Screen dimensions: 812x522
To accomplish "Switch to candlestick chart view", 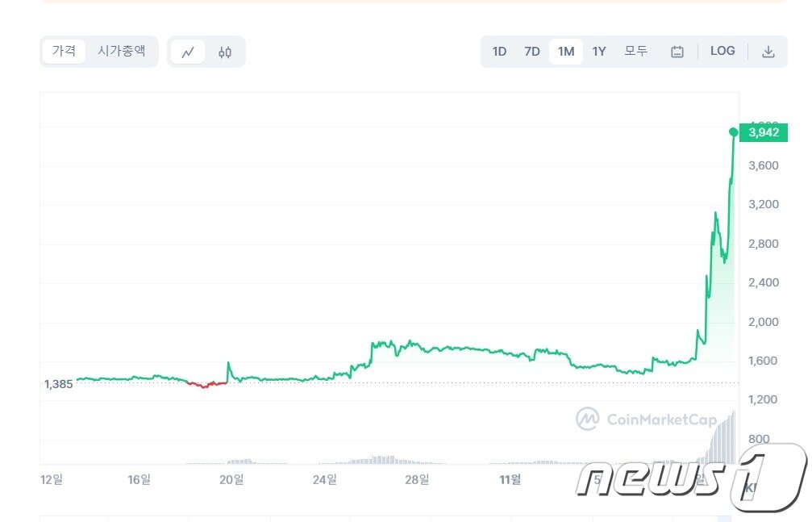I will click(x=225, y=52).
